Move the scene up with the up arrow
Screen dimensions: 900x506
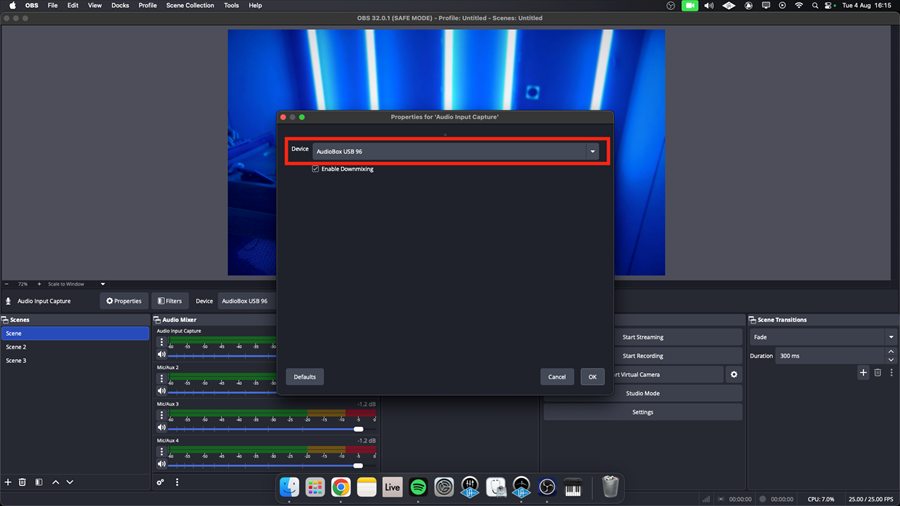click(56, 482)
